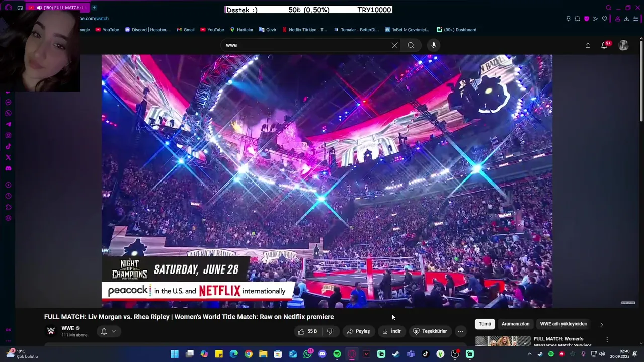Screen dimensions: 644x362
Task: Select the Aramanızdan filter chip
Action: point(515,324)
